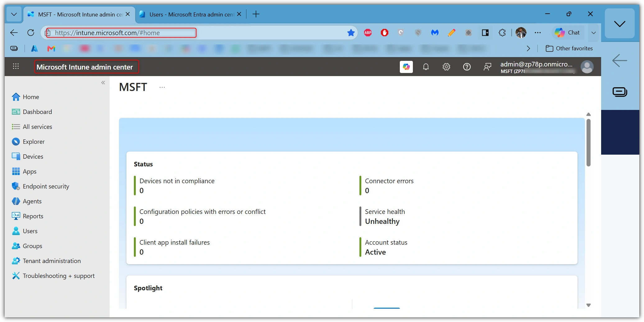Viewport: 644px width, 322px height.
Task: Open All services in the sidebar
Action: point(32,127)
